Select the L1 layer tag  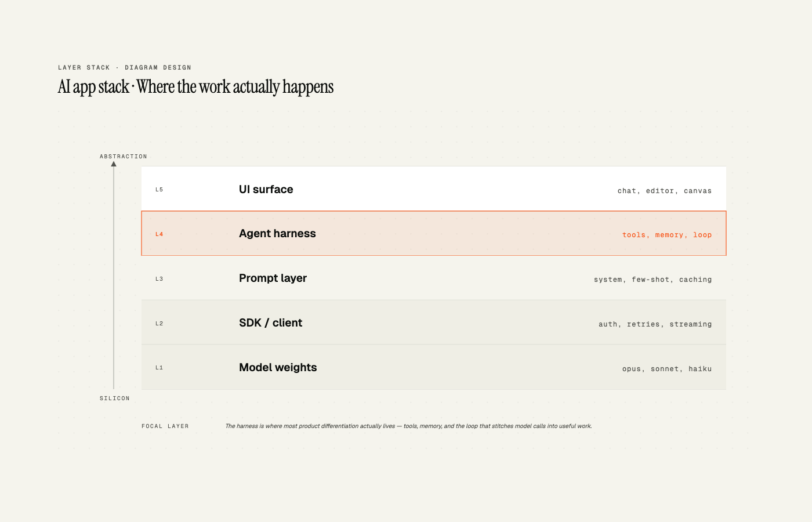[159, 368]
